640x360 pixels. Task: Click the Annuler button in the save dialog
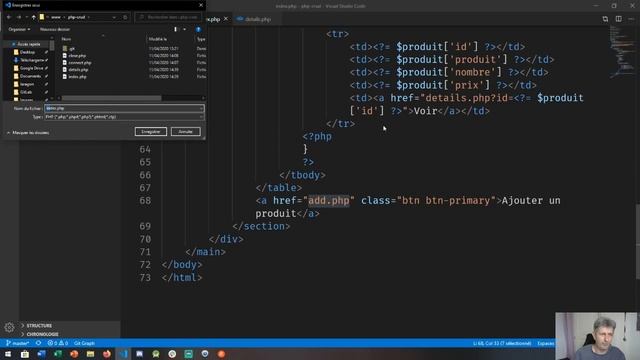coord(185,131)
